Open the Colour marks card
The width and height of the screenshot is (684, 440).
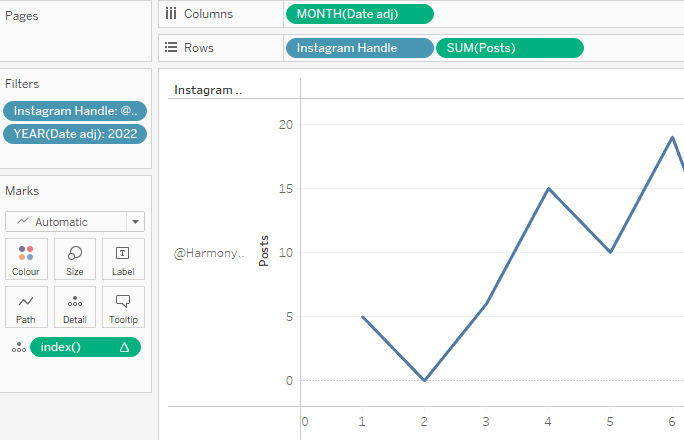point(26,259)
